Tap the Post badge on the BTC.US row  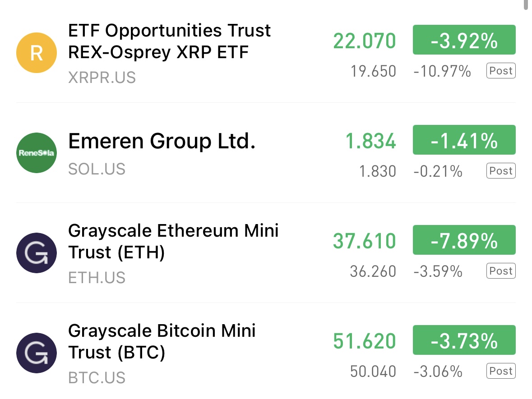point(501,371)
